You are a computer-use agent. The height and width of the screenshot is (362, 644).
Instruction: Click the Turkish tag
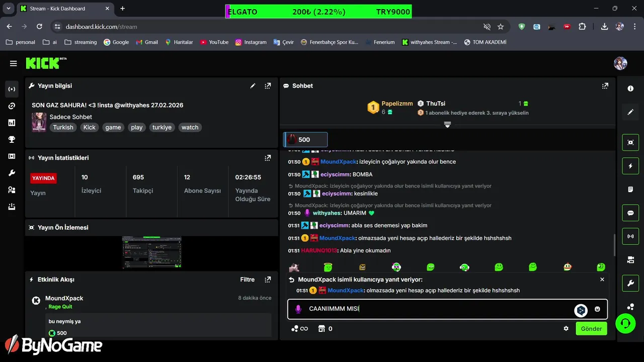click(63, 128)
